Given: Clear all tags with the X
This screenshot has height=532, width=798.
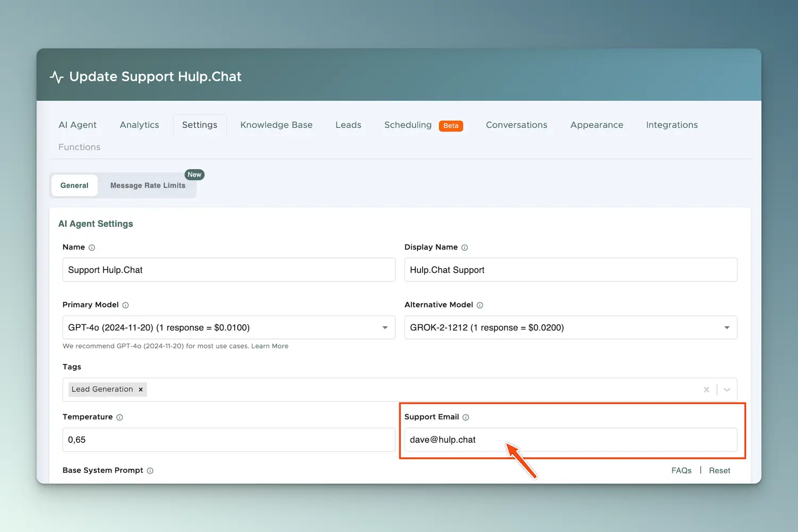Looking at the screenshot, I should pyautogui.click(x=706, y=389).
